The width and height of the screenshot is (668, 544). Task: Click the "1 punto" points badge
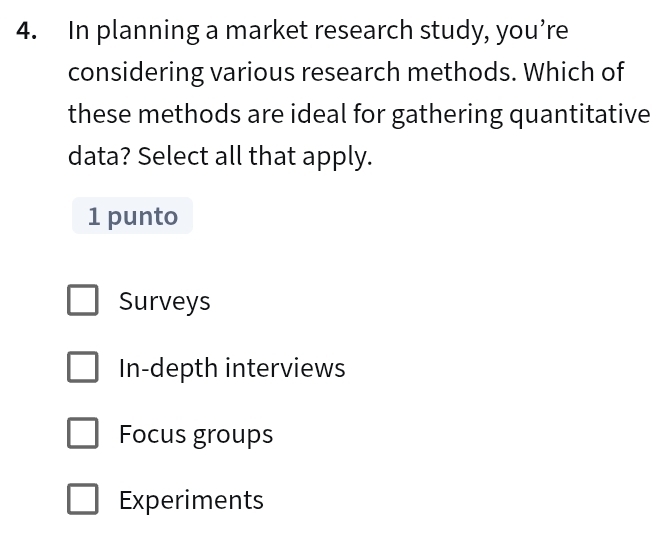click(132, 216)
